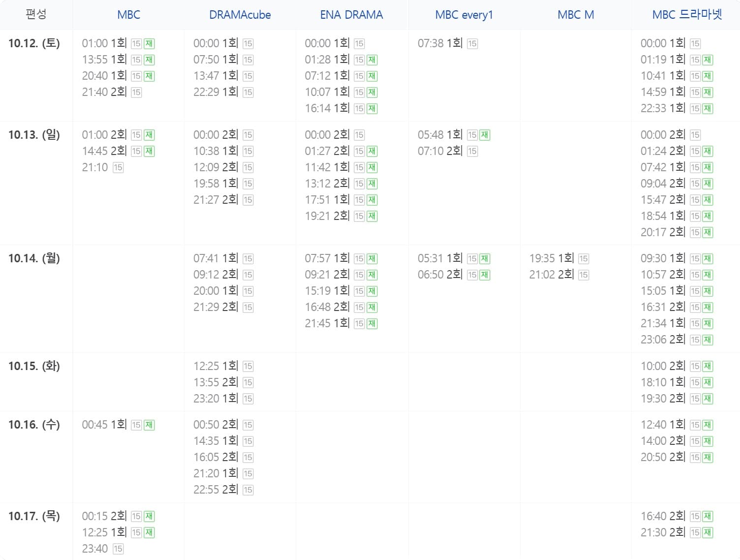Click the 15 badge beside DRAMAcube 22:29 1회
This screenshot has width=740, height=560.
coord(248,93)
